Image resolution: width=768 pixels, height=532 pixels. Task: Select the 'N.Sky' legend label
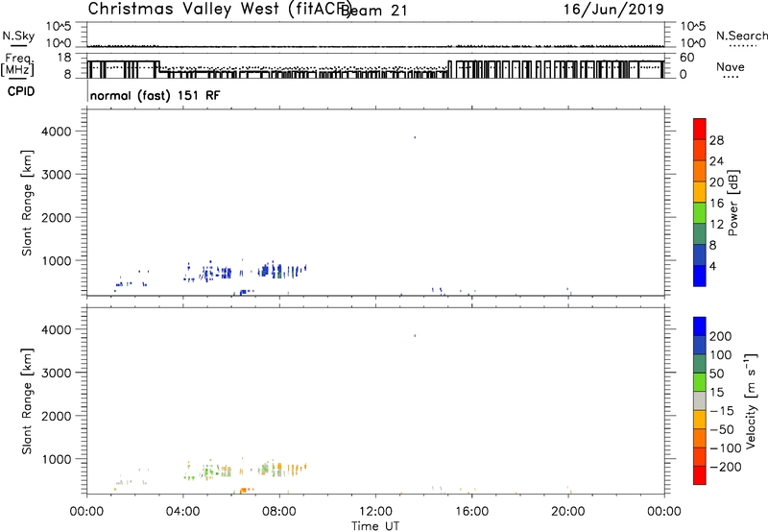[18, 36]
